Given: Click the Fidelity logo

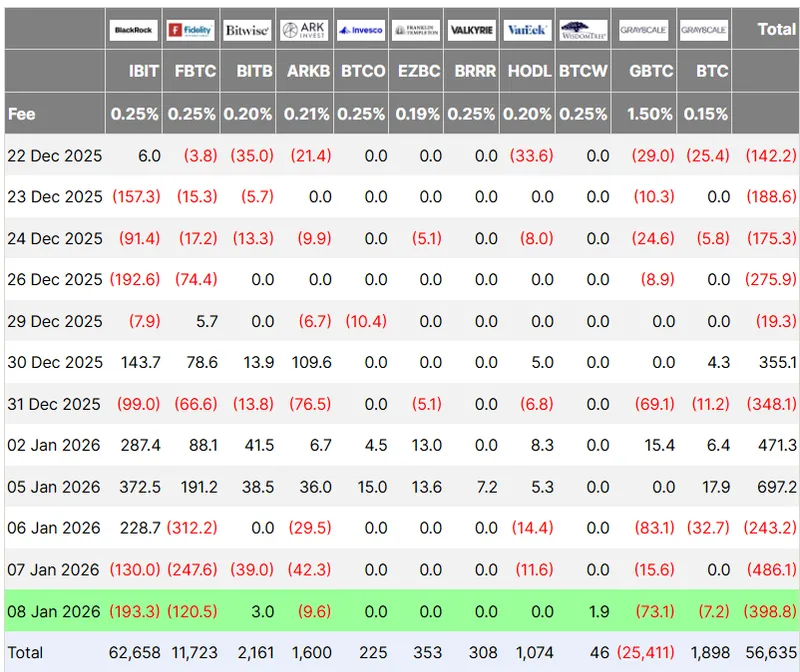Looking at the screenshot, I should click(190, 30).
